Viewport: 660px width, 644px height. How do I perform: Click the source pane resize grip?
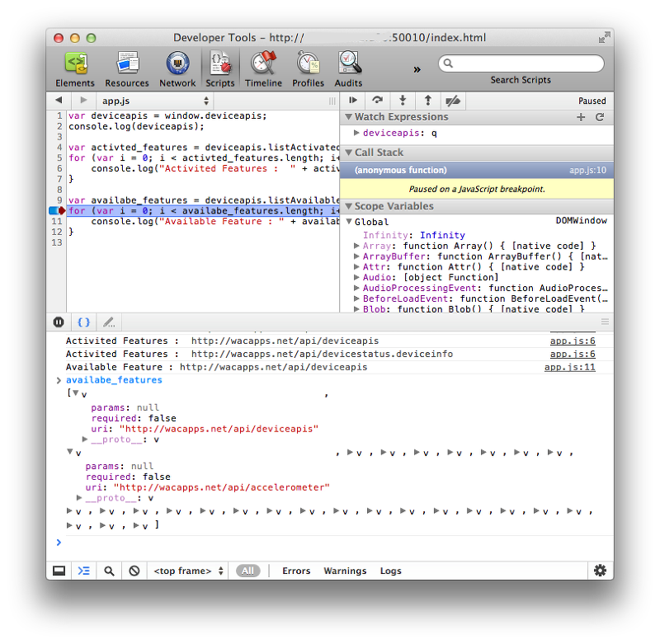click(x=332, y=101)
